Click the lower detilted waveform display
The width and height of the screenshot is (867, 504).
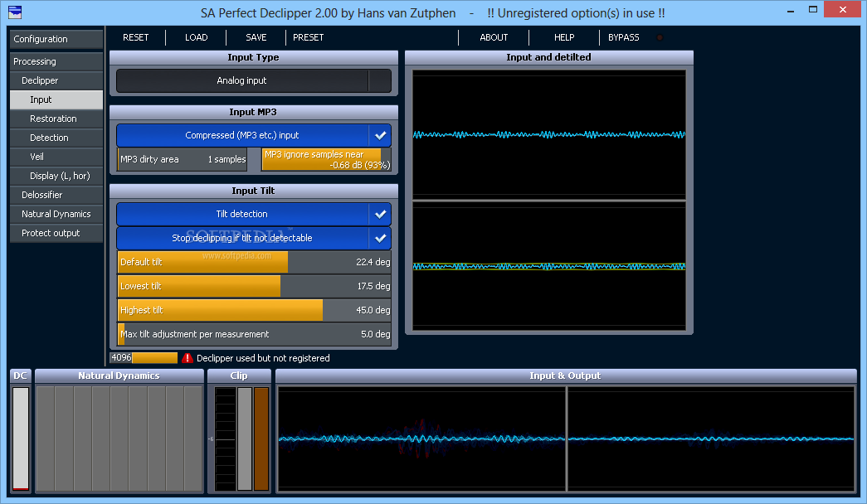(549, 266)
